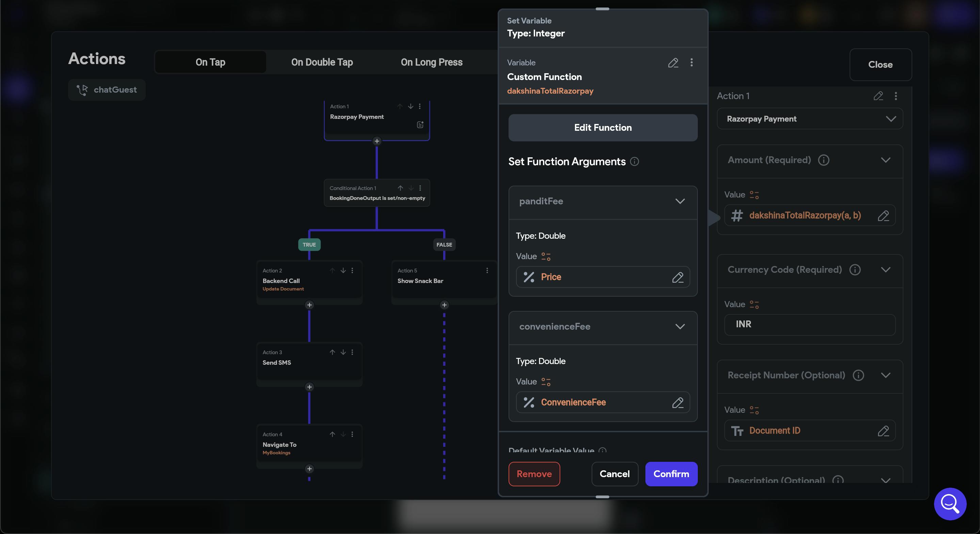Switch to the On Double Tap tab
The height and width of the screenshot is (534, 980).
click(322, 62)
